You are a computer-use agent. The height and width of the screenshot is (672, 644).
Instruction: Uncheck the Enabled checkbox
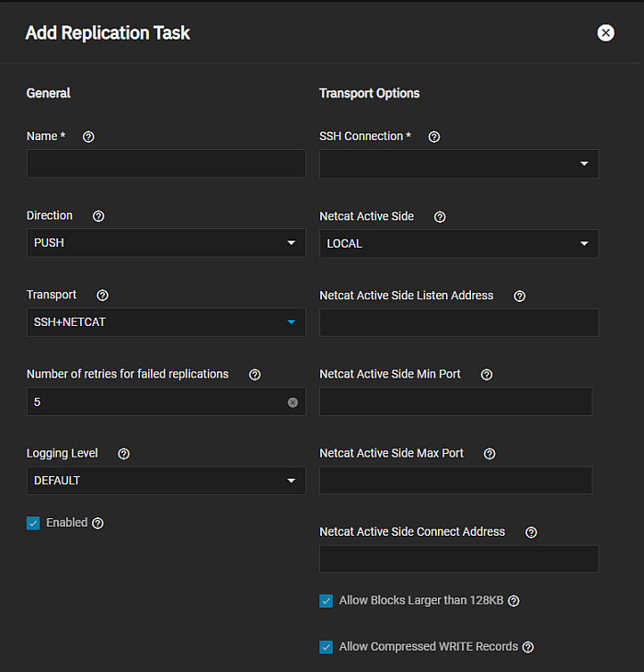[x=34, y=523]
